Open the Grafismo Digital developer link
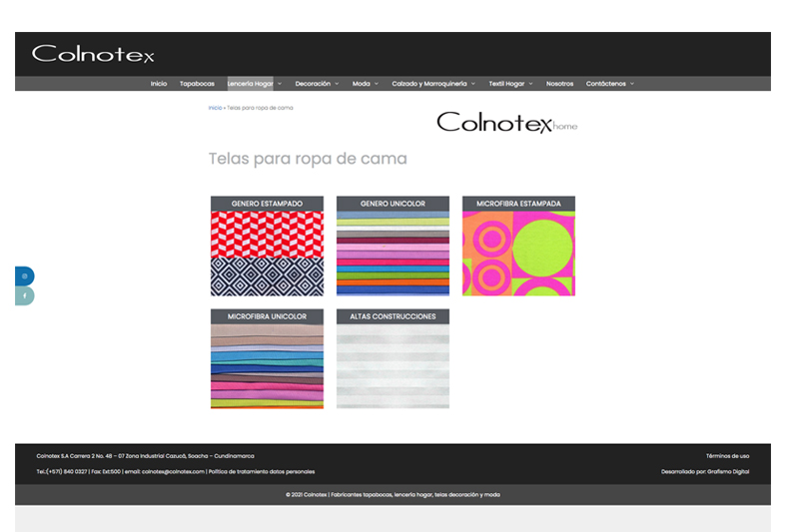 (x=728, y=472)
